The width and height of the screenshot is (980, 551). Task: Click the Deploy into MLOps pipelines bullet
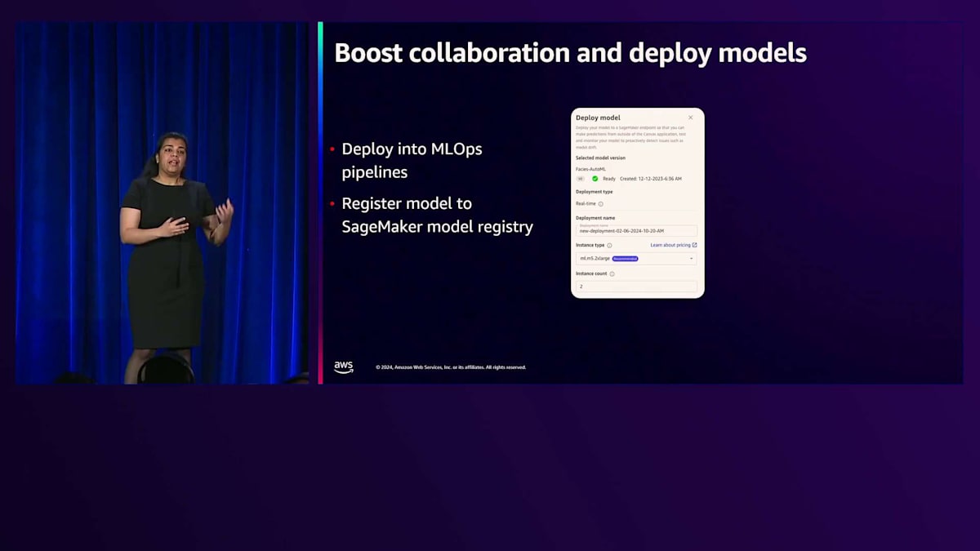click(412, 161)
